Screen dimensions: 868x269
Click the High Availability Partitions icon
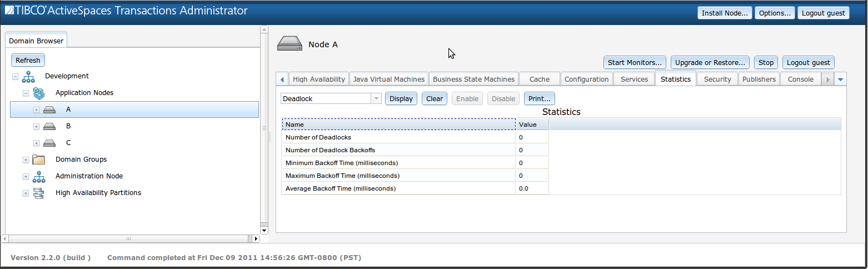38,193
